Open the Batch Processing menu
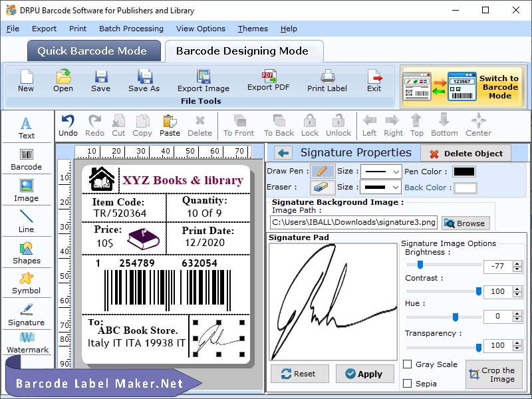Screen dimensions: 532x399 pyautogui.click(x=131, y=29)
